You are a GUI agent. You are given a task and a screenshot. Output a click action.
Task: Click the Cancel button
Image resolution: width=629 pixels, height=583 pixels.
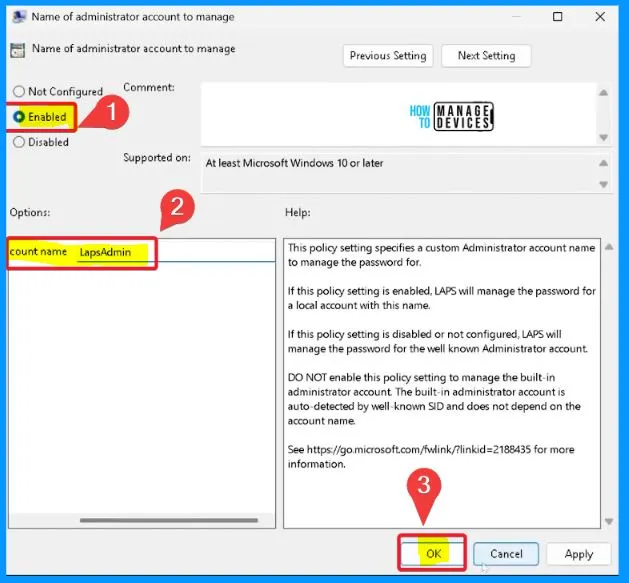(x=506, y=554)
